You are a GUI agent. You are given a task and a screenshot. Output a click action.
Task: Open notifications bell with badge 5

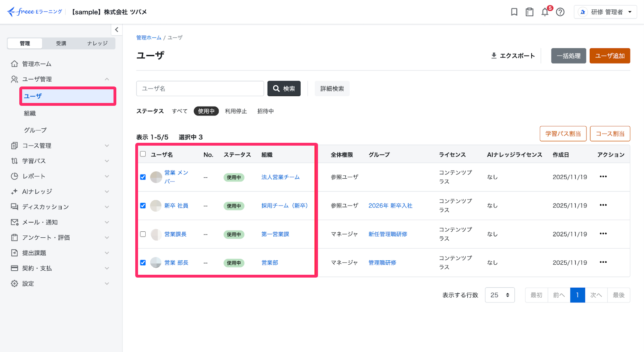pyautogui.click(x=545, y=12)
